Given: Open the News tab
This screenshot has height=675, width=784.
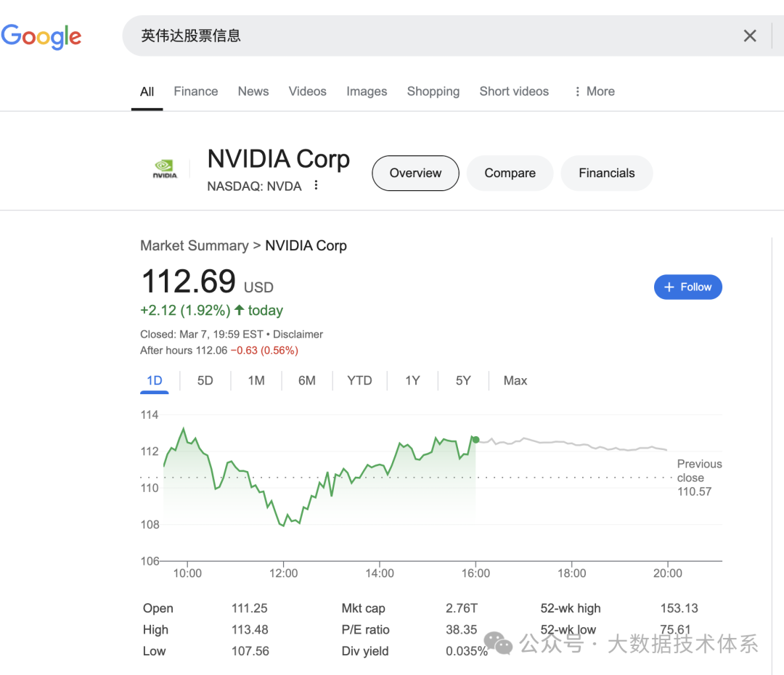Looking at the screenshot, I should (253, 91).
